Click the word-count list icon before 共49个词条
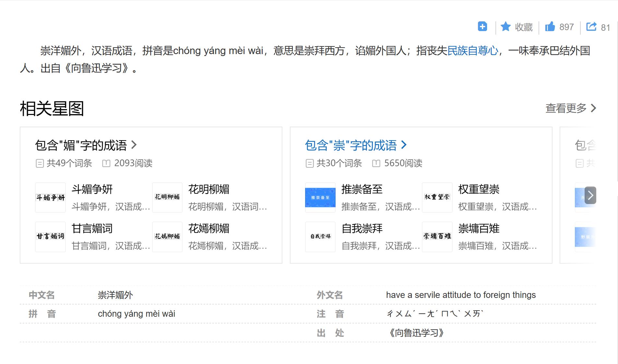The width and height of the screenshot is (618, 364). pos(40,164)
